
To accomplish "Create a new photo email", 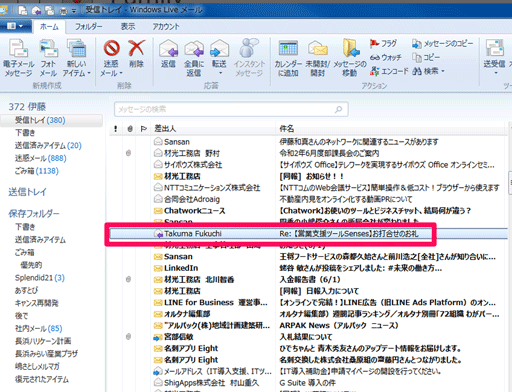I will point(49,58).
